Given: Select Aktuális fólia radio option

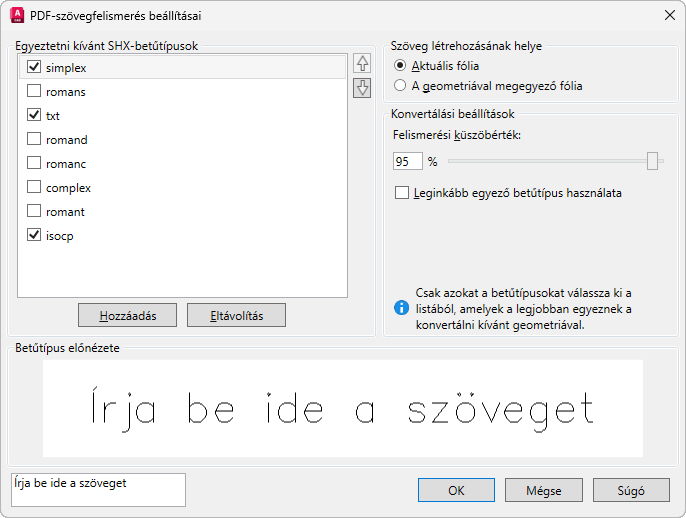Looking at the screenshot, I should pyautogui.click(x=401, y=66).
